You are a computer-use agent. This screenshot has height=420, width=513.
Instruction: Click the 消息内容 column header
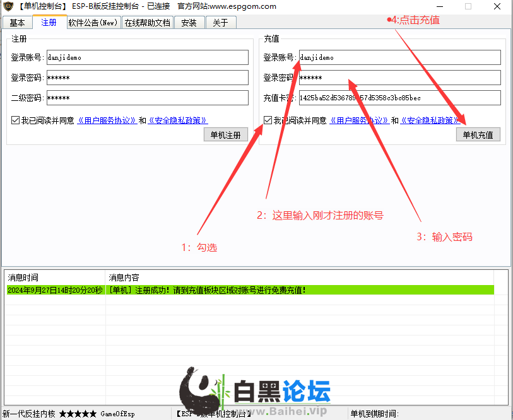tap(299, 277)
